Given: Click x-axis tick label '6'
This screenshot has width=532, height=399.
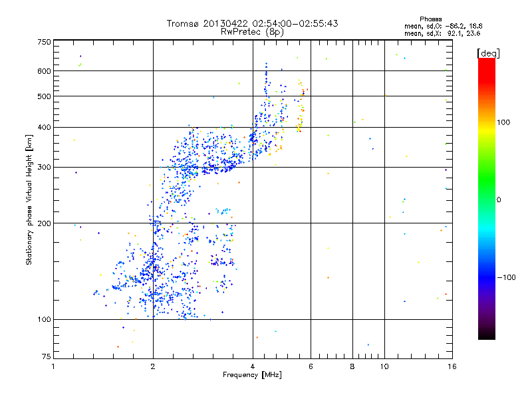Looking at the screenshot, I should click(x=311, y=366).
